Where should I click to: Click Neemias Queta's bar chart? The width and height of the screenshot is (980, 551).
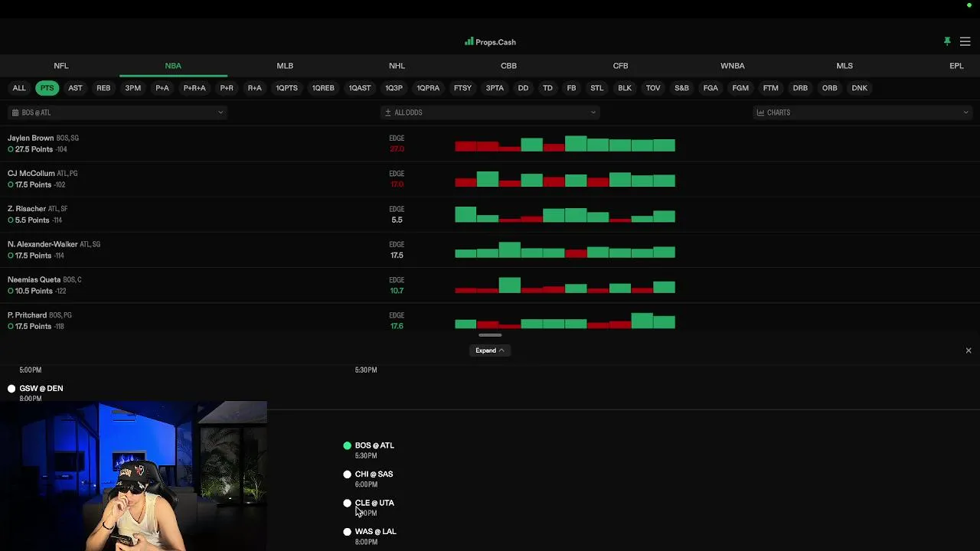tap(565, 285)
